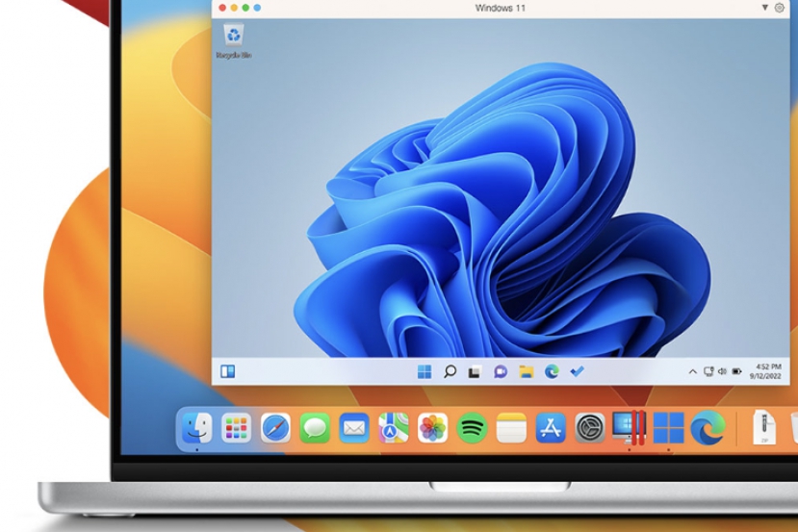Launch Safari from the macOS Dock
This screenshot has width=798, height=532.
(275, 427)
